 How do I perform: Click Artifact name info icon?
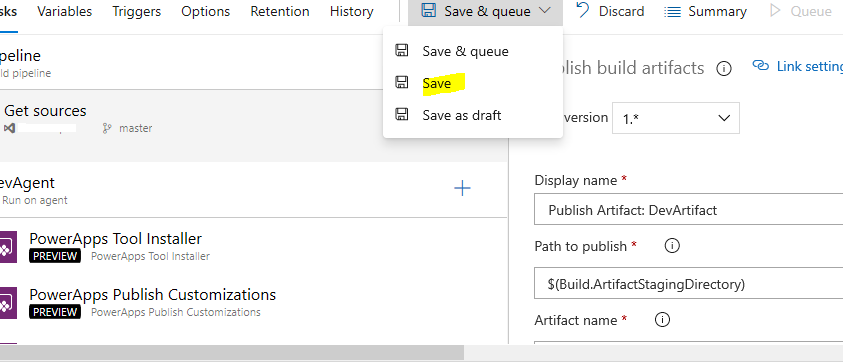[662, 320]
